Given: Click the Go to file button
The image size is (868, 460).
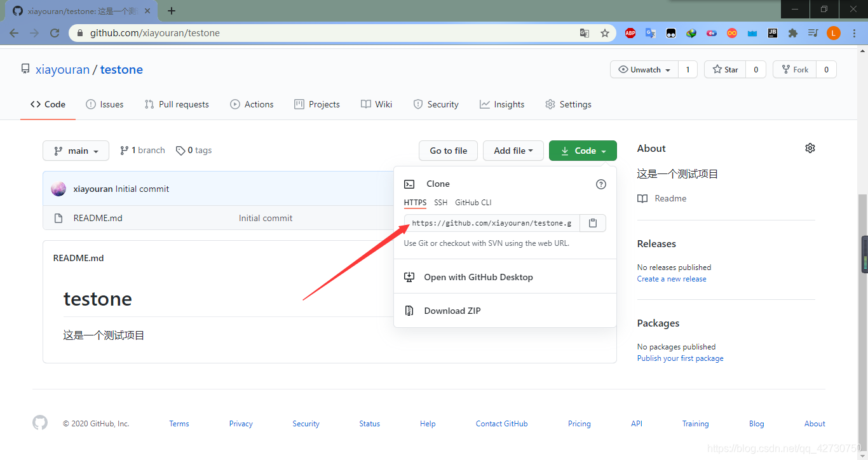Looking at the screenshot, I should [449, 151].
